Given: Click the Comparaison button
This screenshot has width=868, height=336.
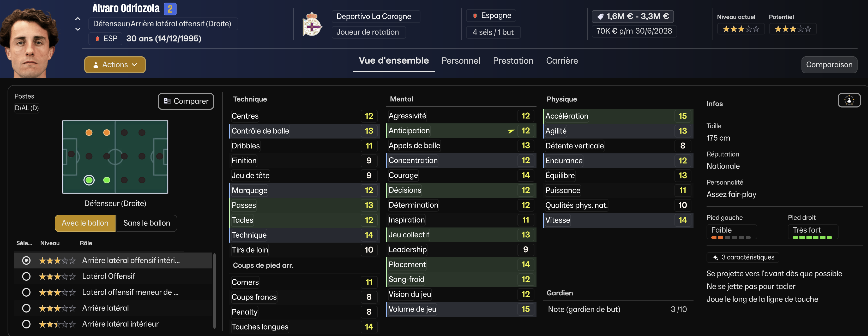Looking at the screenshot, I should tap(829, 65).
